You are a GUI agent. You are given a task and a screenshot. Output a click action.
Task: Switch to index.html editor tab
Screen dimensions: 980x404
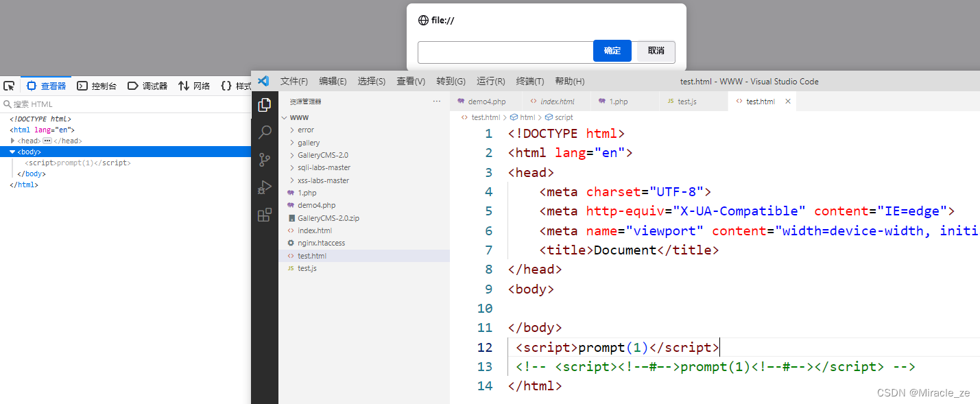[x=558, y=102]
